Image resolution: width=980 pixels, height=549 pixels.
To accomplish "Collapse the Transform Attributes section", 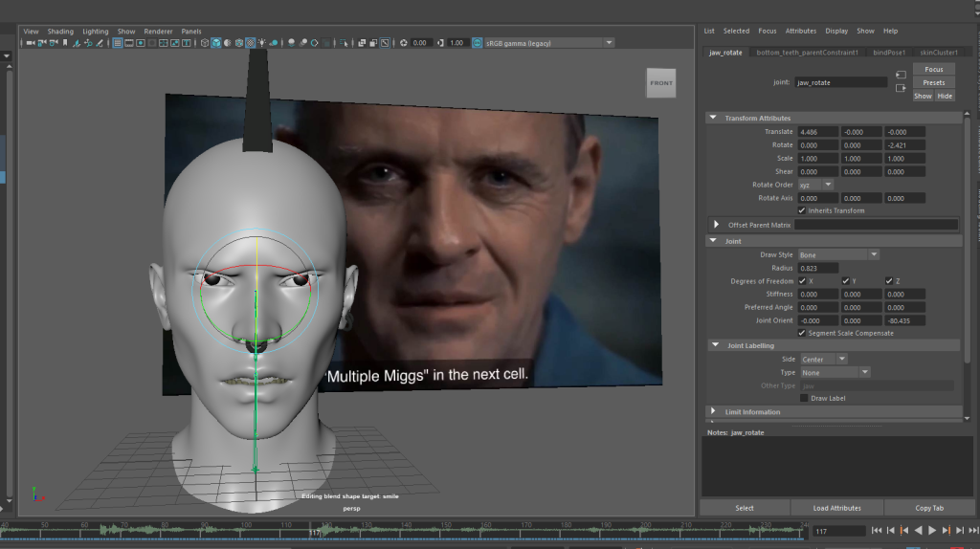I will tap(713, 118).
